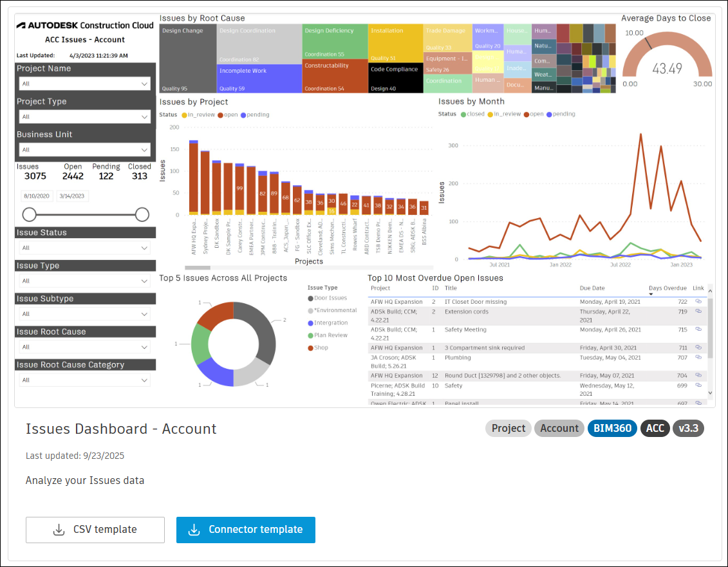
Task: Select the v3.3 version tag
Action: 688,428
